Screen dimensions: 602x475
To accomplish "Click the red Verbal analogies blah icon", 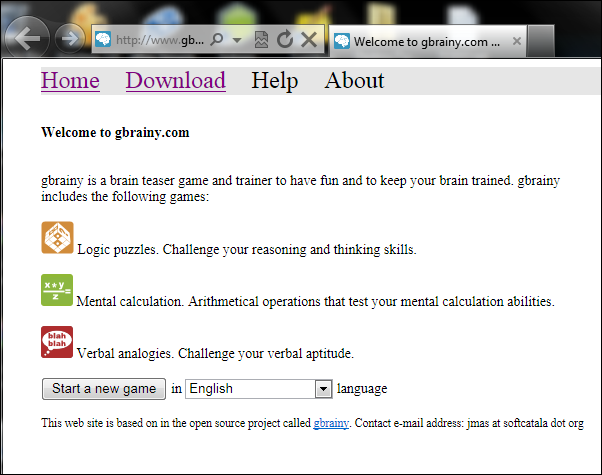I will 57,342.
